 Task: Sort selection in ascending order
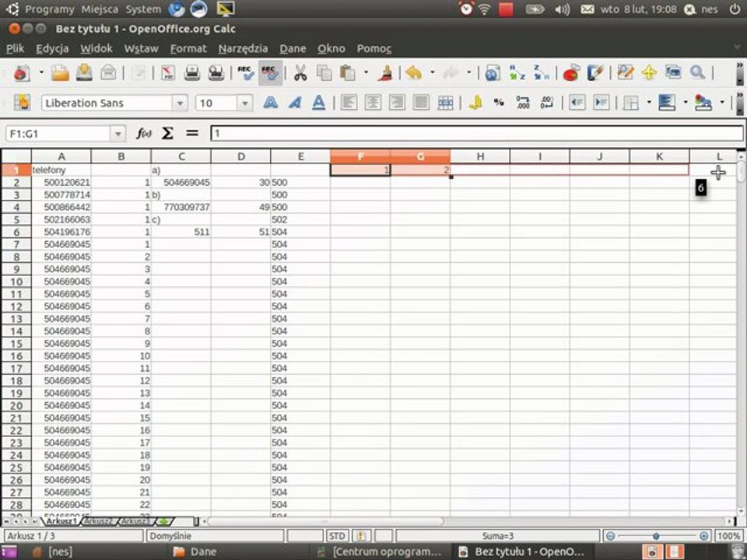click(x=517, y=73)
